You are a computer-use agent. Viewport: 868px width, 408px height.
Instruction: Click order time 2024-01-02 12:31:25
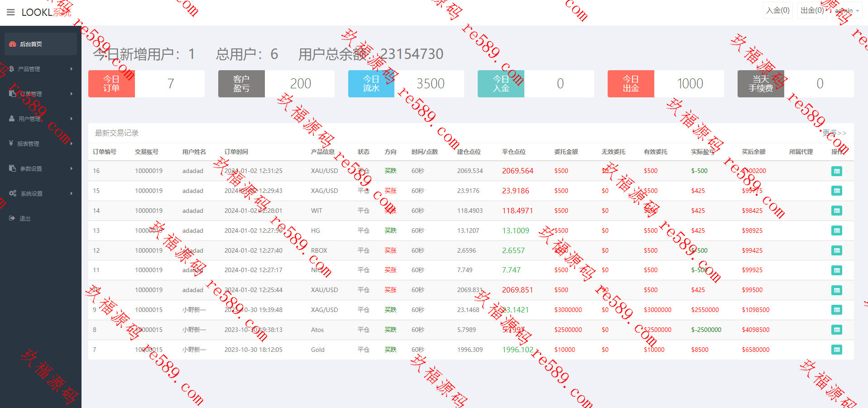coord(254,171)
